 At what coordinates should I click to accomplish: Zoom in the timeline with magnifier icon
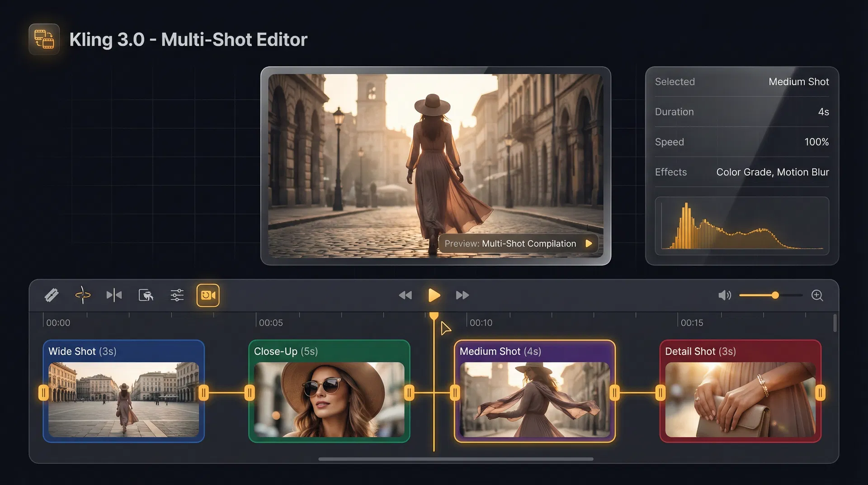817,295
